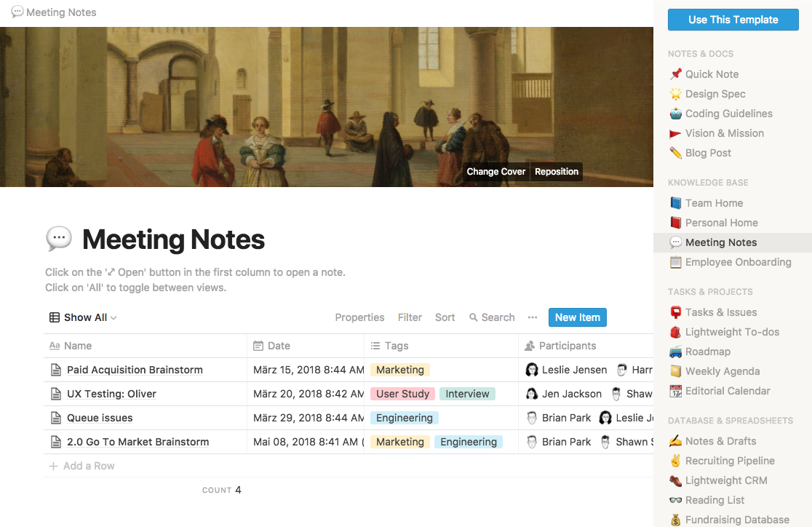Image resolution: width=812 pixels, height=527 pixels.
Task: Click the calendar icon for Editorial Calendar
Action: click(x=675, y=391)
